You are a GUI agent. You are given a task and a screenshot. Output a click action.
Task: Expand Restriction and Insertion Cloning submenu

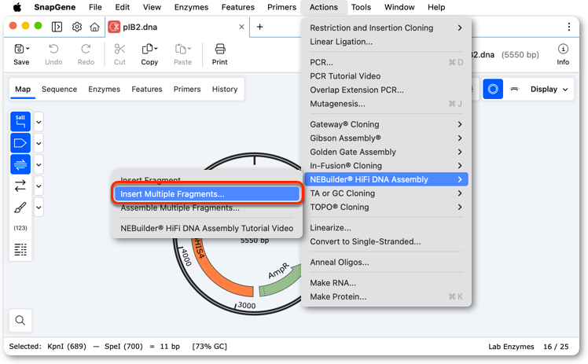point(386,28)
